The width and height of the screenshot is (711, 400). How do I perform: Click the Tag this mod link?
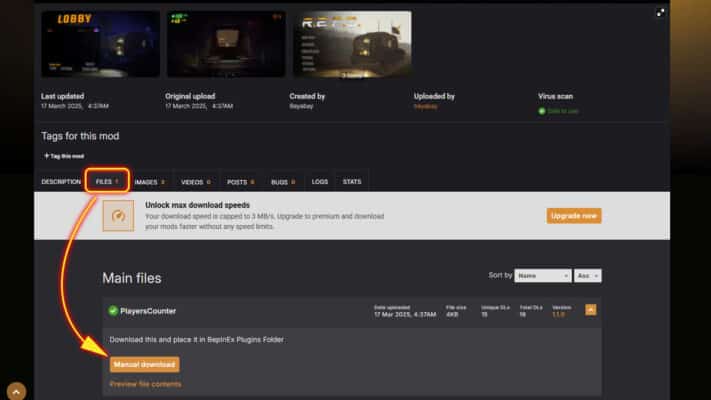(66, 156)
